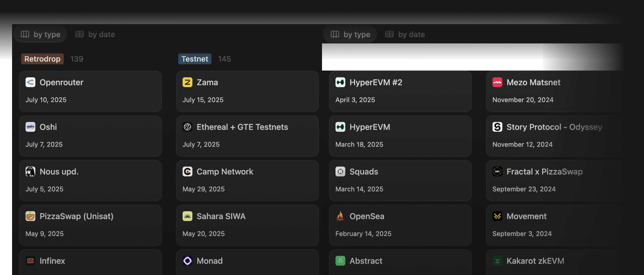Switch to right 'by date' table tab
Image resolution: width=644 pixels, height=275 pixels.
point(405,34)
